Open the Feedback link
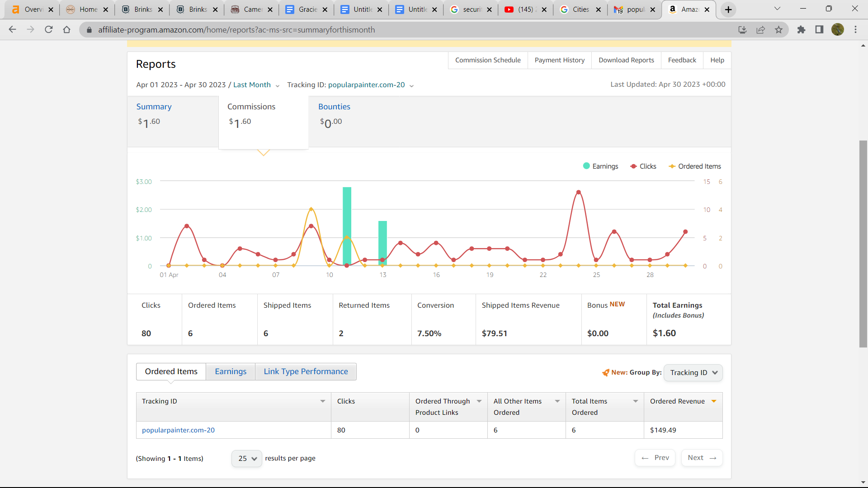Image resolution: width=868 pixels, height=488 pixels. pos(682,60)
